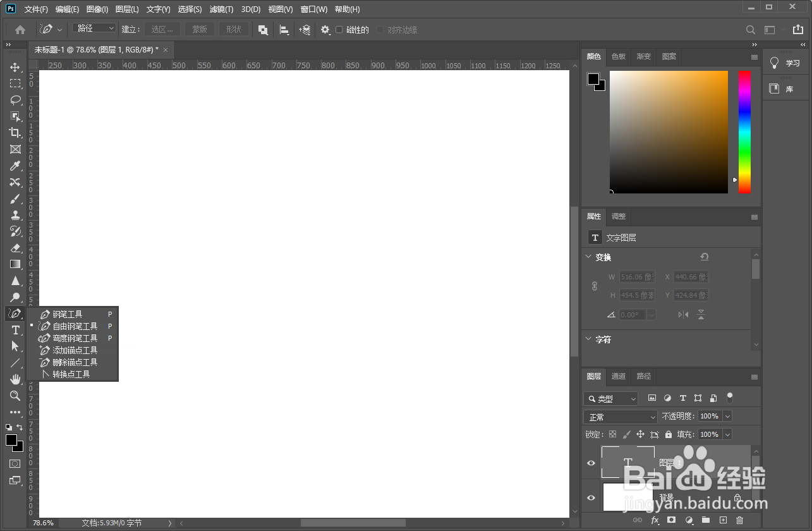The image size is (812, 531).
Task: Open the path operations icon
Action: [x=263, y=30]
